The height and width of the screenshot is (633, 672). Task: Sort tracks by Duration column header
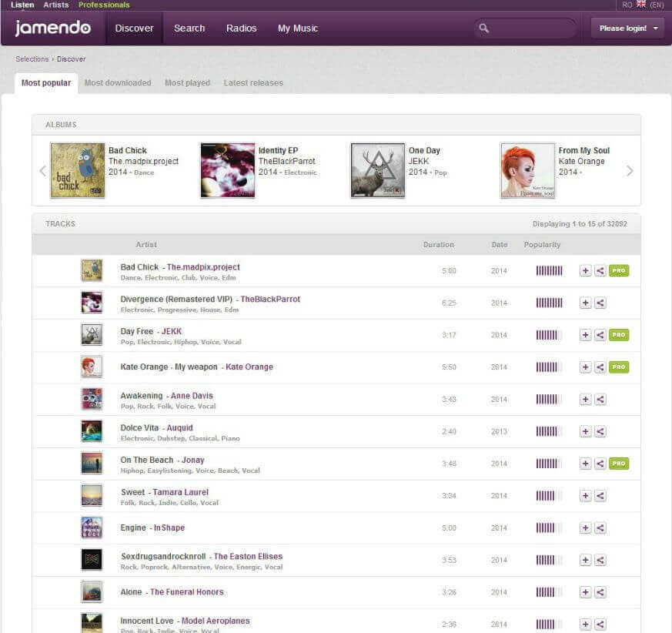pos(439,244)
